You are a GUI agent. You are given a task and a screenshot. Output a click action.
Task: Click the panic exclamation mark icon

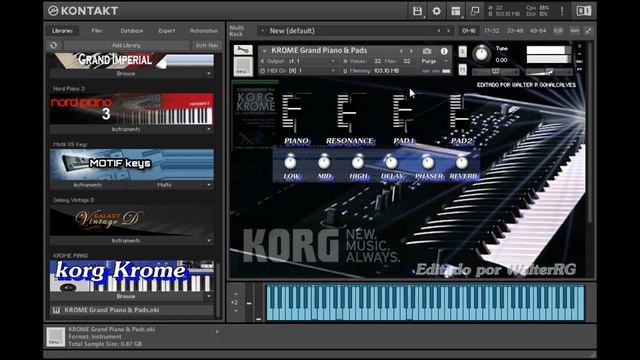click(x=562, y=11)
